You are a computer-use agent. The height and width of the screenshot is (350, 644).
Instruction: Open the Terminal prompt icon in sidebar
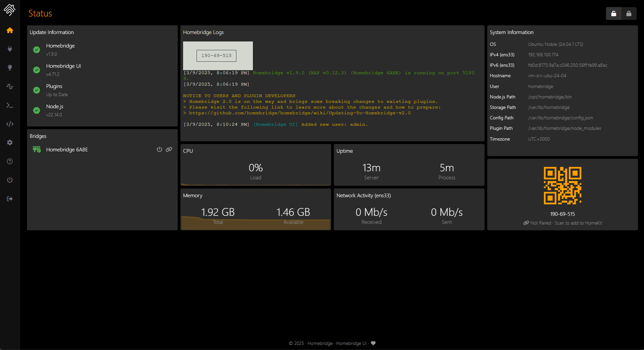click(x=10, y=105)
